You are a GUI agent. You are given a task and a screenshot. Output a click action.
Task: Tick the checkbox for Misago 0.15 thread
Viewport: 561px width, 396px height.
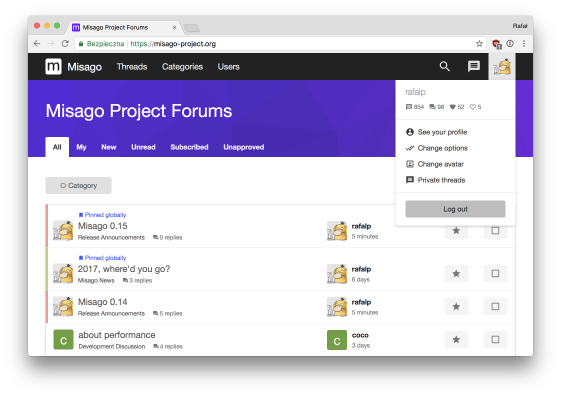[495, 231]
